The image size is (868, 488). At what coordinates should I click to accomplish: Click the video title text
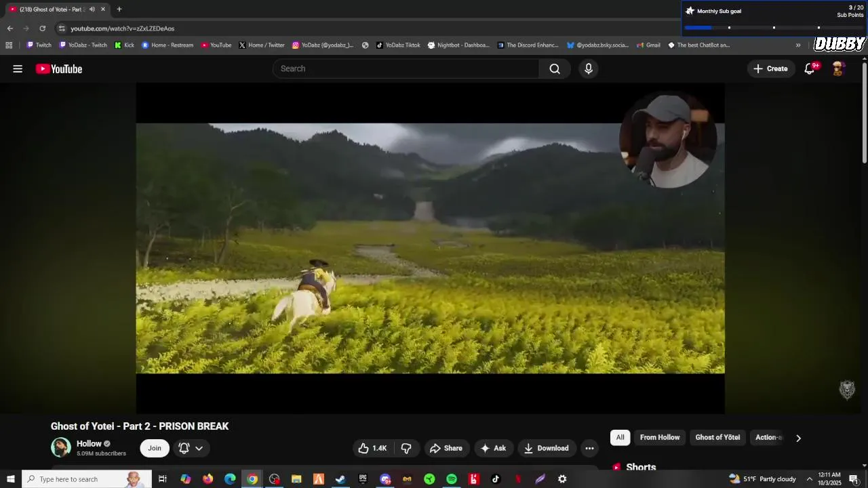140,426
